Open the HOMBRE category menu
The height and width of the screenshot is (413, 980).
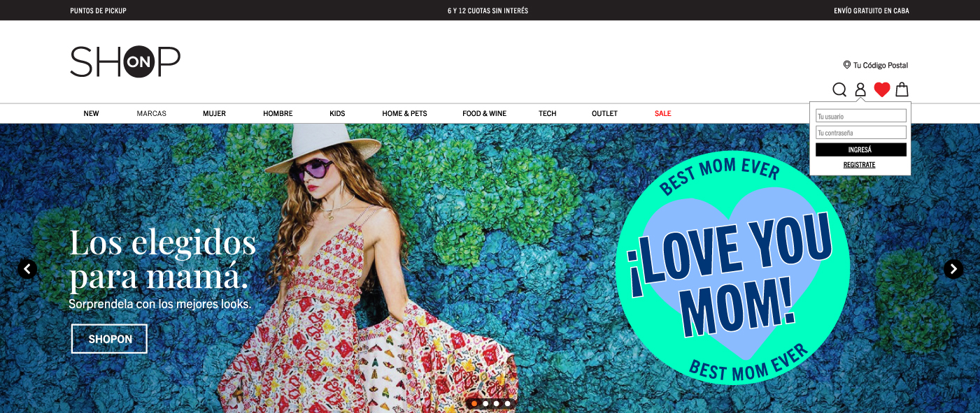coord(278,113)
